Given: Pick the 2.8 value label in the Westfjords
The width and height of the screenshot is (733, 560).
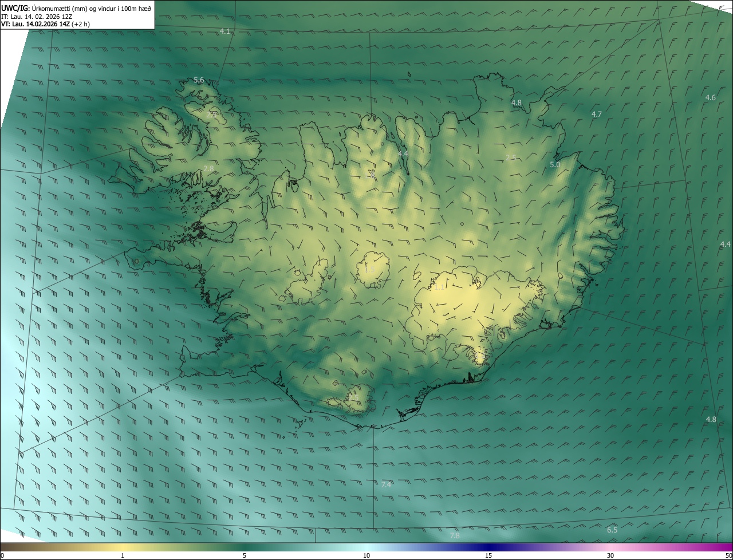Looking at the screenshot, I should pyautogui.click(x=208, y=168).
